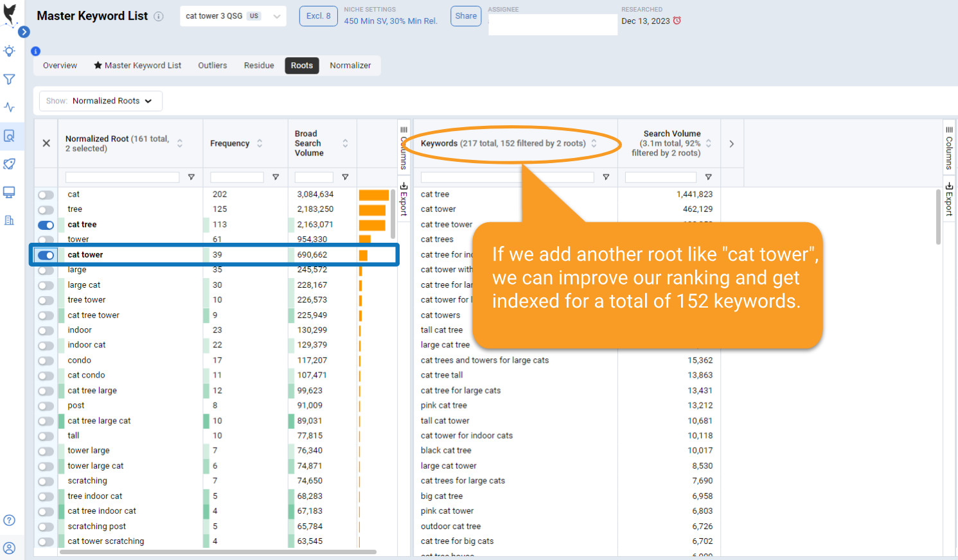Switch to the Outliers tab

[x=212, y=66]
